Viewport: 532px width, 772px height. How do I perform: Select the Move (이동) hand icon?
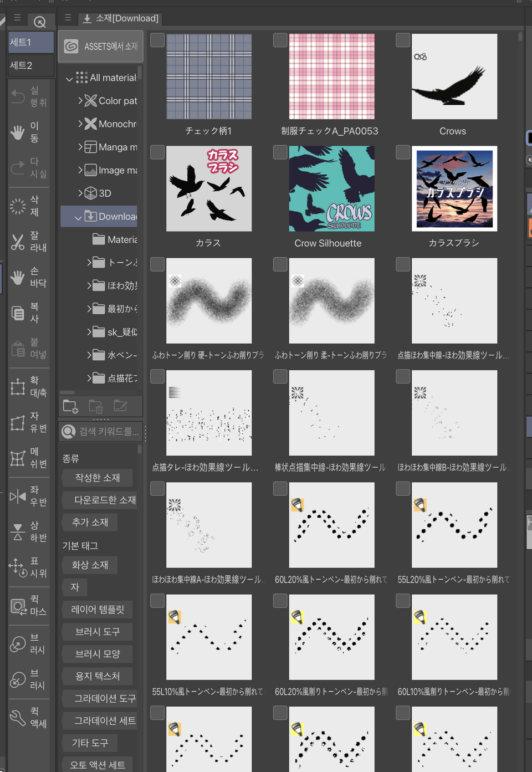click(x=18, y=132)
